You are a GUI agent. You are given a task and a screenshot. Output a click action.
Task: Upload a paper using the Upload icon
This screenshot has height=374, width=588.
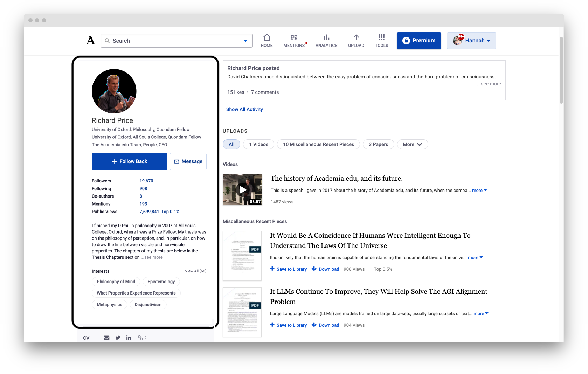point(356,40)
